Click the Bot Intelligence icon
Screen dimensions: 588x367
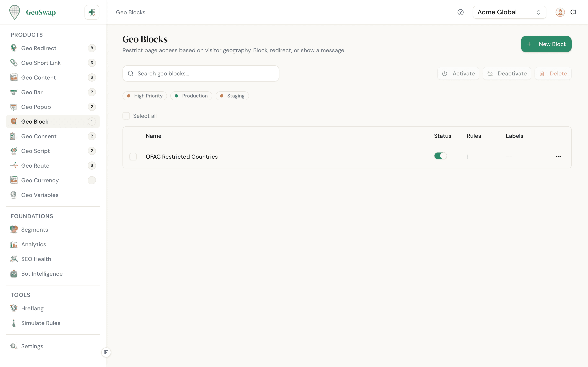point(14,274)
